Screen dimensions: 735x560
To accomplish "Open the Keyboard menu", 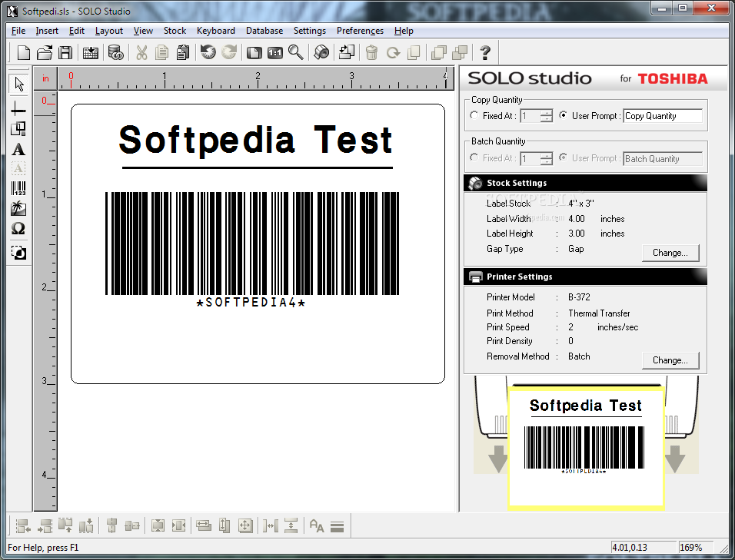I will (215, 31).
